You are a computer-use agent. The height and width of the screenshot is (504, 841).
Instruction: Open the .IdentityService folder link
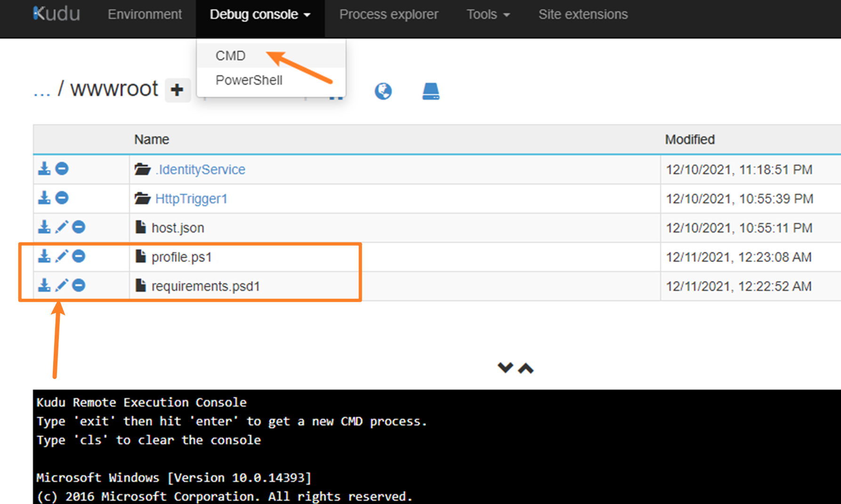click(x=201, y=169)
